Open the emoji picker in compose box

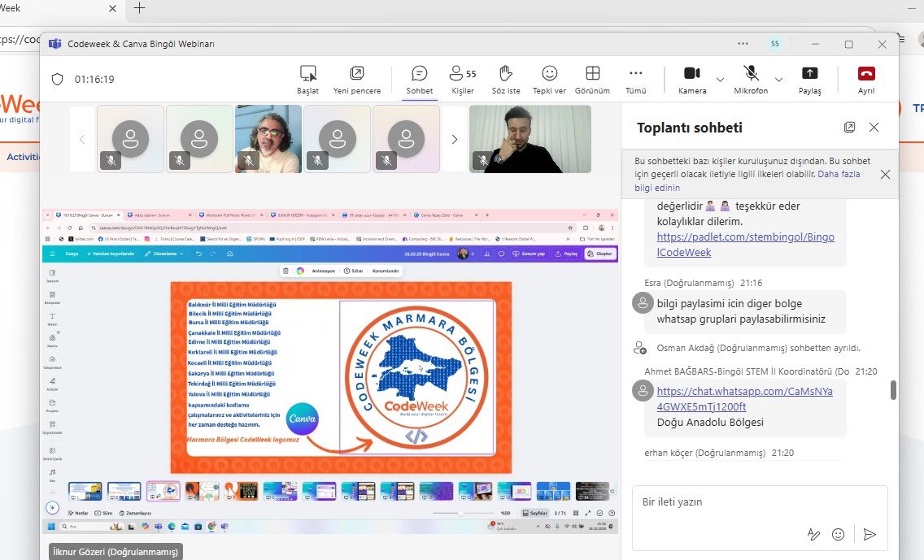tap(838, 534)
